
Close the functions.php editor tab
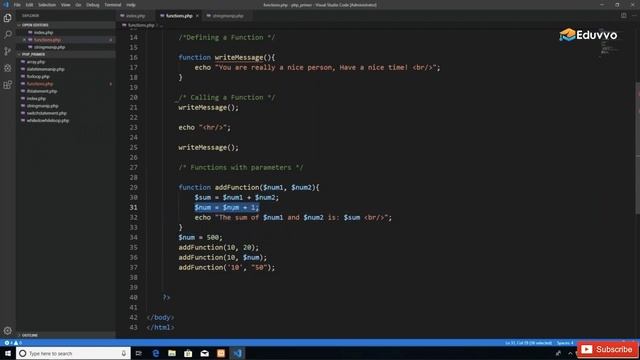coord(197,16)
